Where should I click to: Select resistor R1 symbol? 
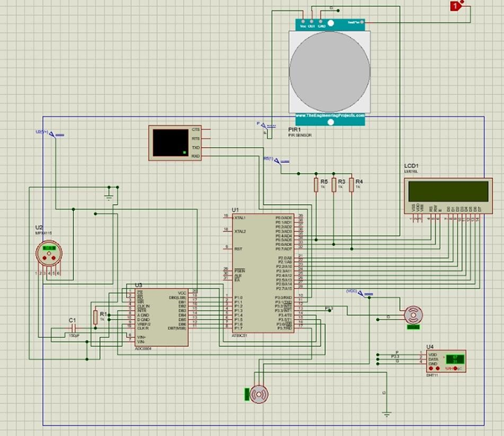point(96,318)
